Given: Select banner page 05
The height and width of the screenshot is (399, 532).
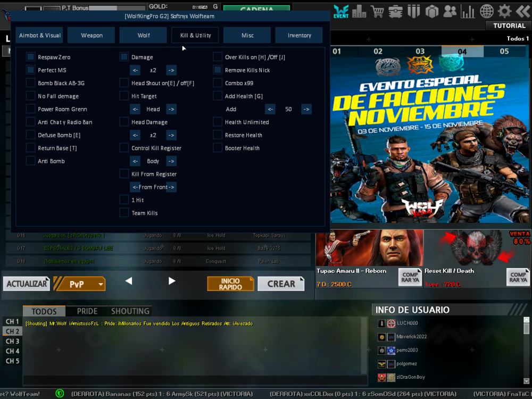Looking at the screenshot, I should 504,52.
